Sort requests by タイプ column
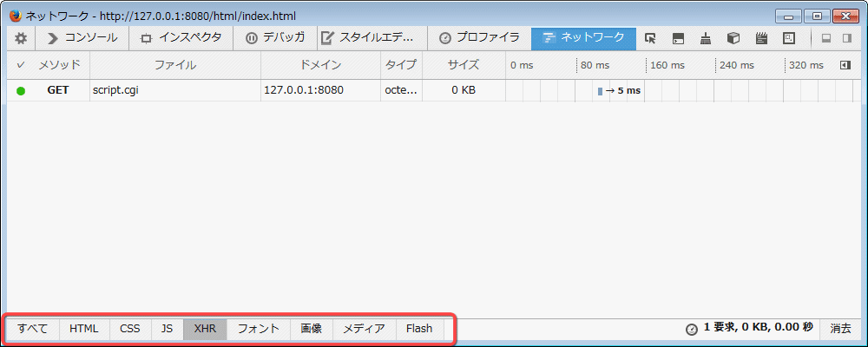 [401, 65]
